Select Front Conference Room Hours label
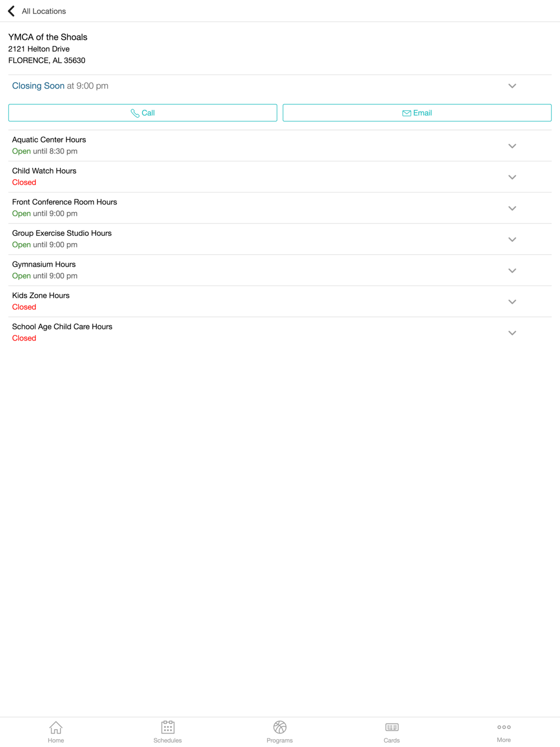Image resolution: width=560 pixels, height=747 pixels. (x=64, y=202)
